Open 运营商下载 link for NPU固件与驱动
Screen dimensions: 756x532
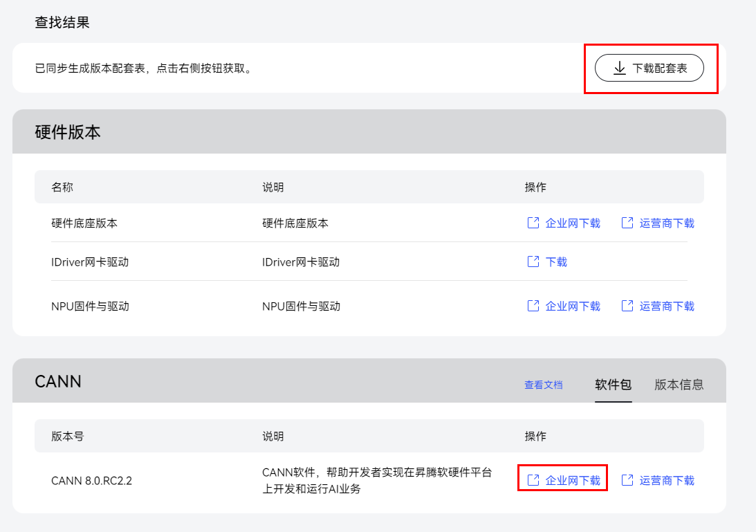[667, 306]
